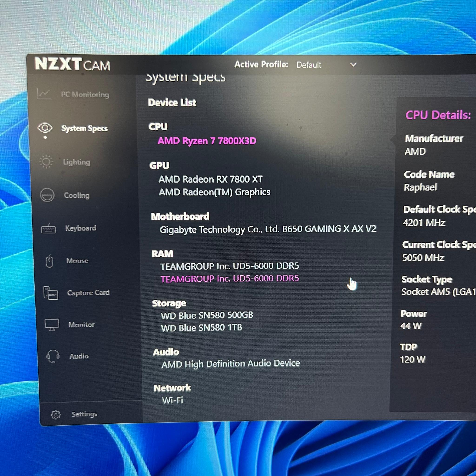Image resolution: width=476 pixels, height=476 pixels.
Task: Select AMD High Definition Audio Device
Action: click(x=231, y=364)
